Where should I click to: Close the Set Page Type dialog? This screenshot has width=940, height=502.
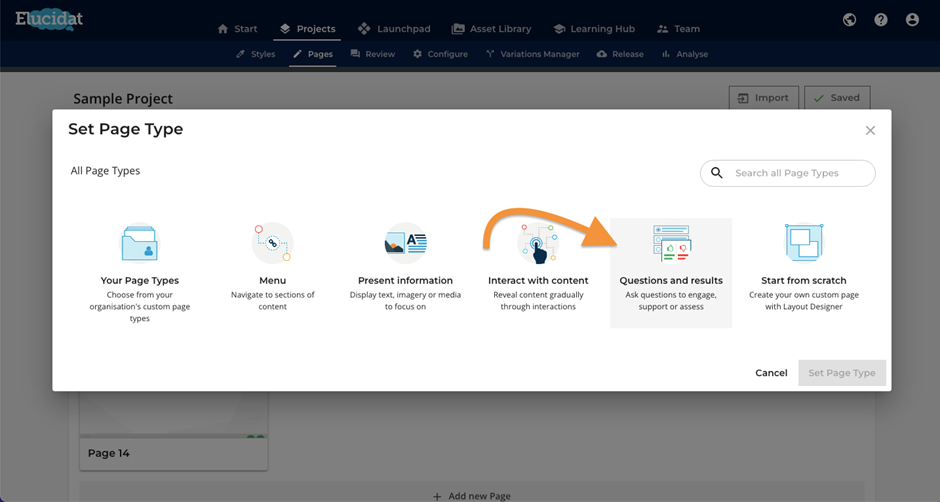(870, 130)
